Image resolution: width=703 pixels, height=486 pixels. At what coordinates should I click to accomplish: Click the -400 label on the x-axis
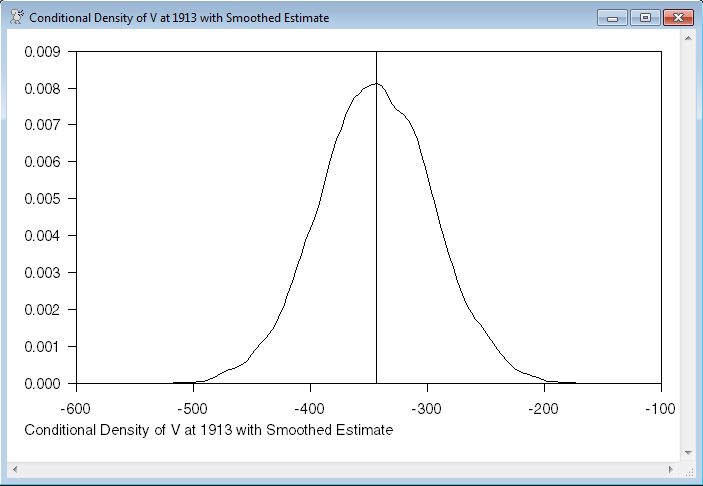pos(310,410)
